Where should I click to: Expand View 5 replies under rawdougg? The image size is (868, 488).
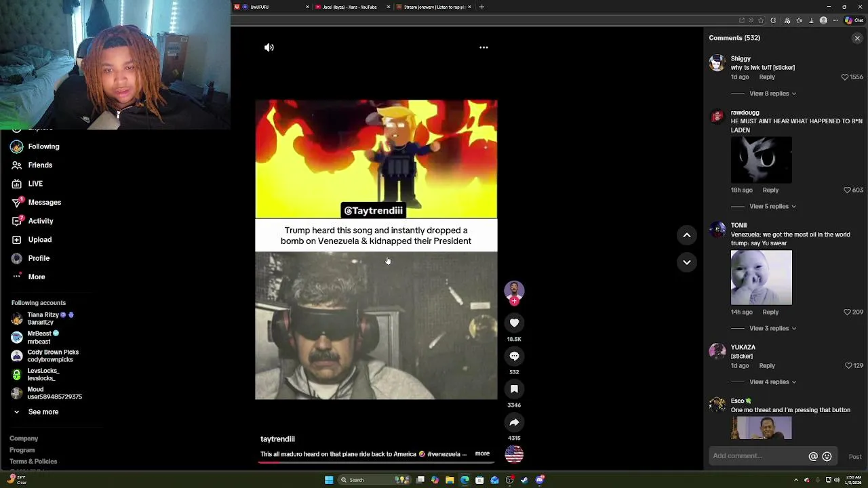click(772, 206)
